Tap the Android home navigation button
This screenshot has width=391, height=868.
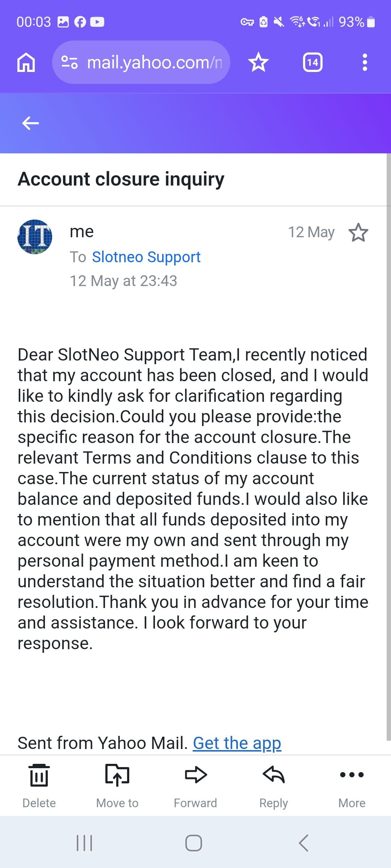tap(194, 843)
